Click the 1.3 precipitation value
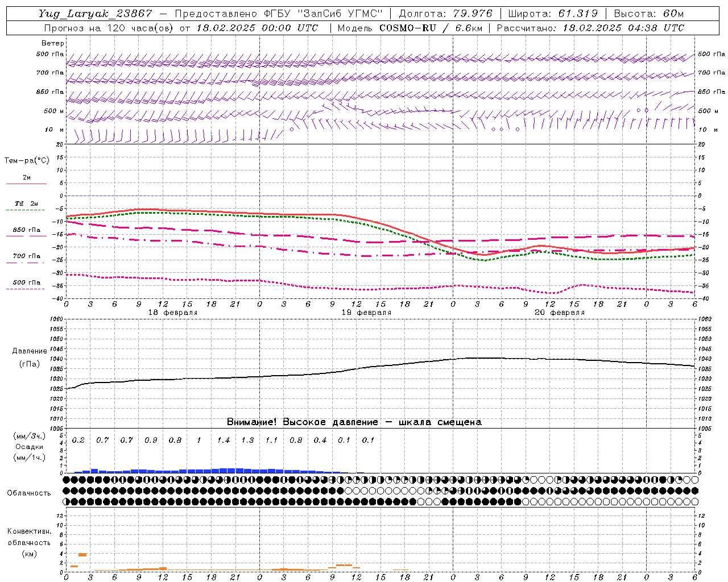This screenshot has height=582, width=728. [x=247, y=440]
